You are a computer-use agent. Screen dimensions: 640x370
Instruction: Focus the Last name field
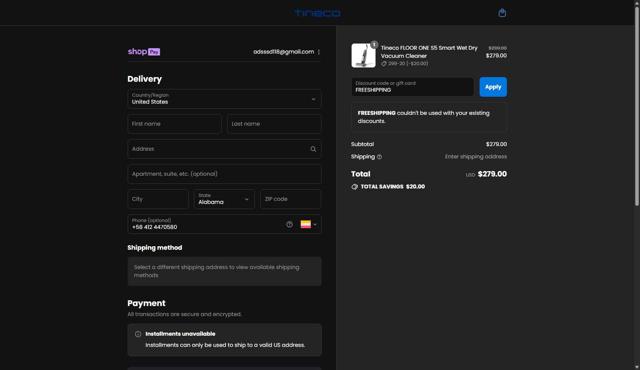(x=274, y=124)
